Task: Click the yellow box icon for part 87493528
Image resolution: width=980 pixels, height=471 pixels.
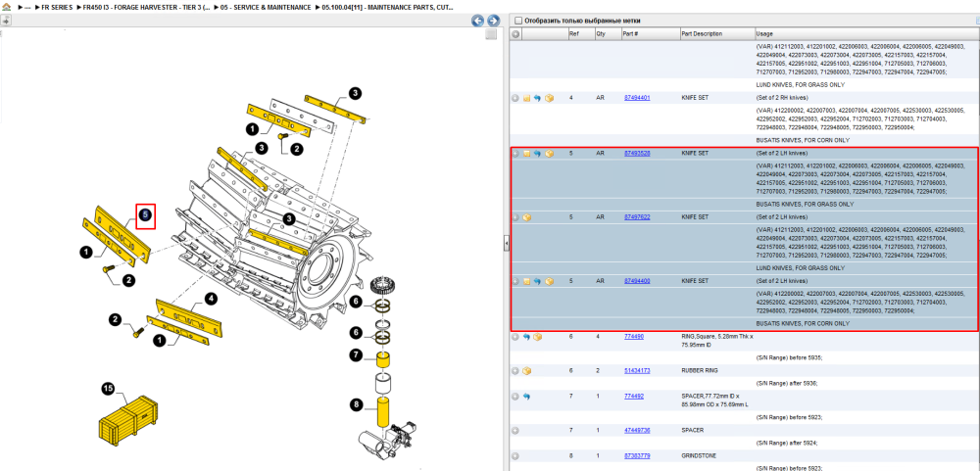Action: tap(550, 153)
